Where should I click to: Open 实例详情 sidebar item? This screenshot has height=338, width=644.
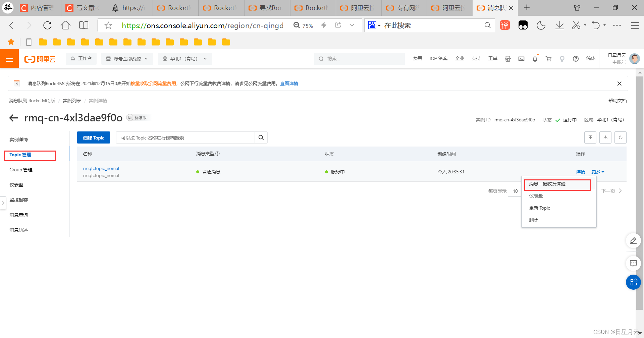pos(18,139)
